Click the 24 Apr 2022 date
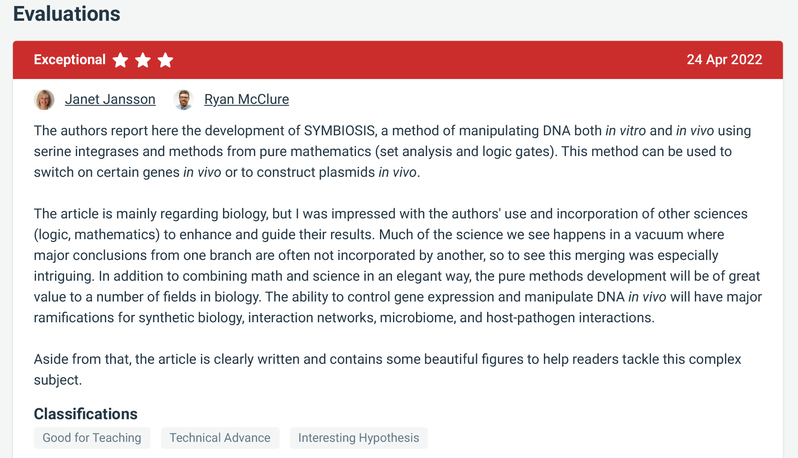 pyautogui.click(x=724, y=60)
